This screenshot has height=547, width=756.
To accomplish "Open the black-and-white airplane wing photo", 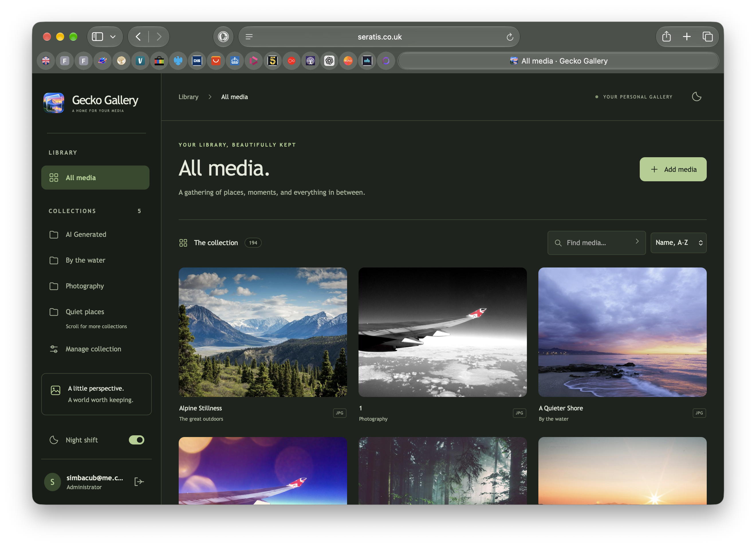I will [x=442, y=332].
